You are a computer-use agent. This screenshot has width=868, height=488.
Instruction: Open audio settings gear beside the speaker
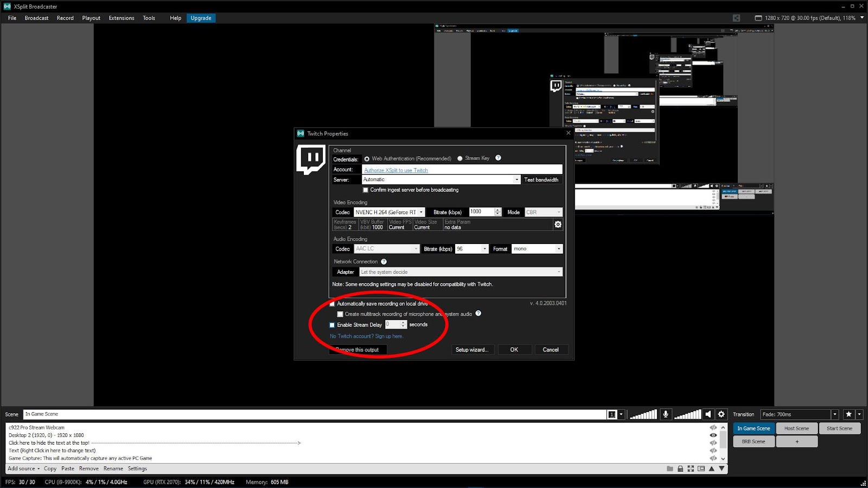coord(721,414)
